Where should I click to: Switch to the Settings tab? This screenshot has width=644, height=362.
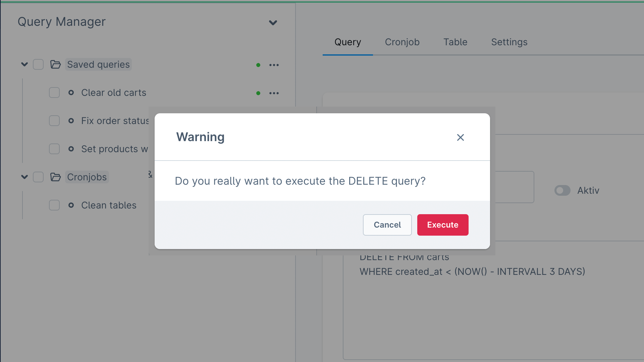509,42
